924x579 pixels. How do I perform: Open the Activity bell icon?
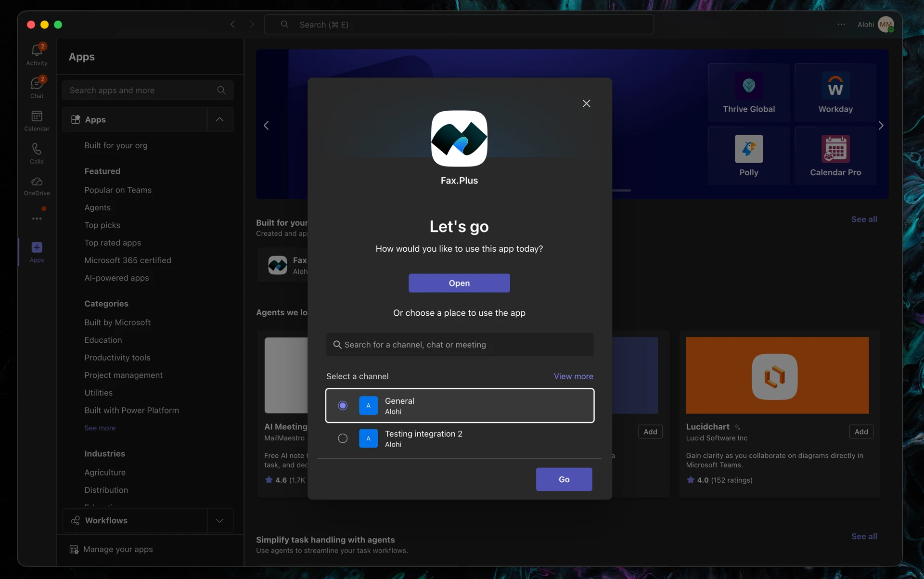37,50
